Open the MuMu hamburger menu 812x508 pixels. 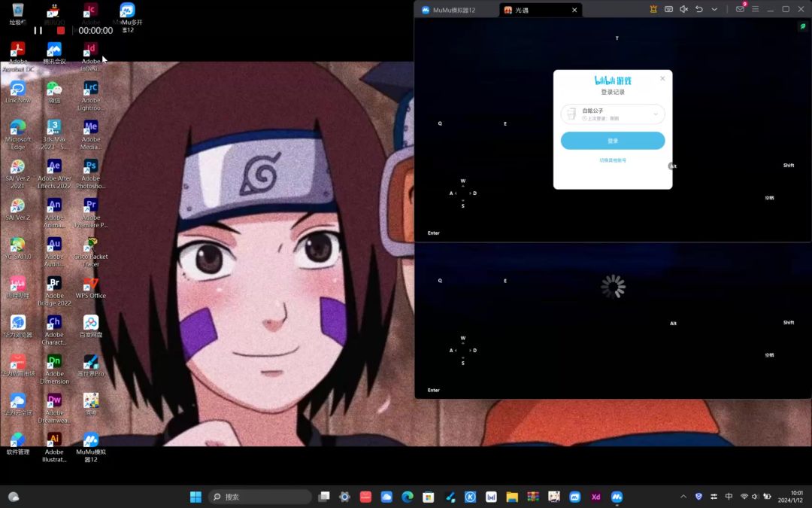pyautogui.click(x=755, y=9)
